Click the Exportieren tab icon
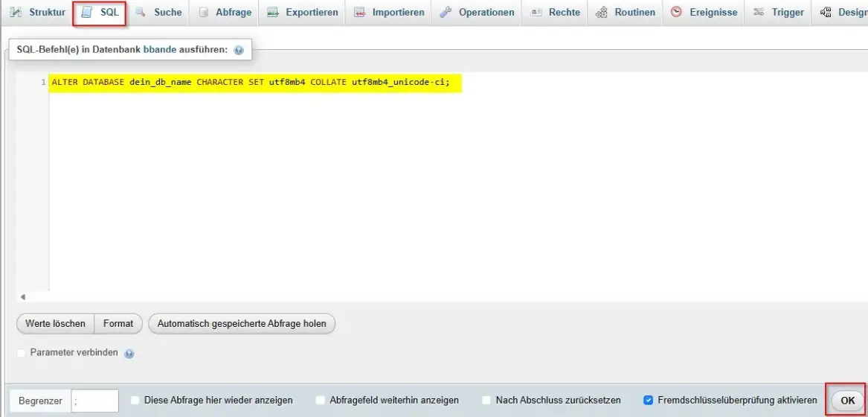 (x=273, y=13)
